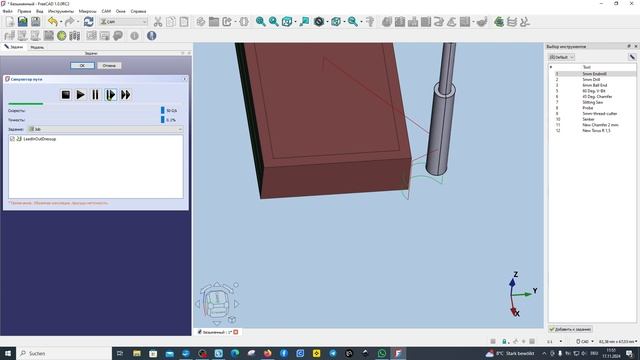
Task: Click the add to job button below the tool list
Action: [570, 329]
